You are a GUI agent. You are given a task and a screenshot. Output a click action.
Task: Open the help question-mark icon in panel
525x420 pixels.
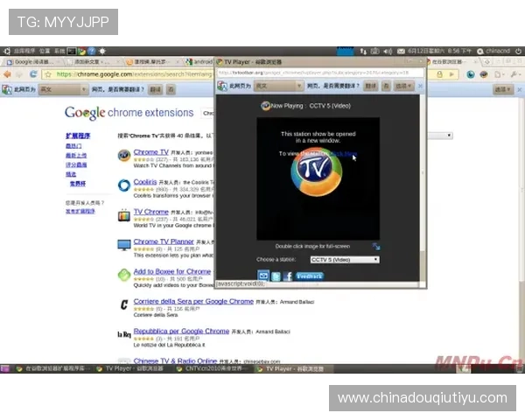click(92, 52)
